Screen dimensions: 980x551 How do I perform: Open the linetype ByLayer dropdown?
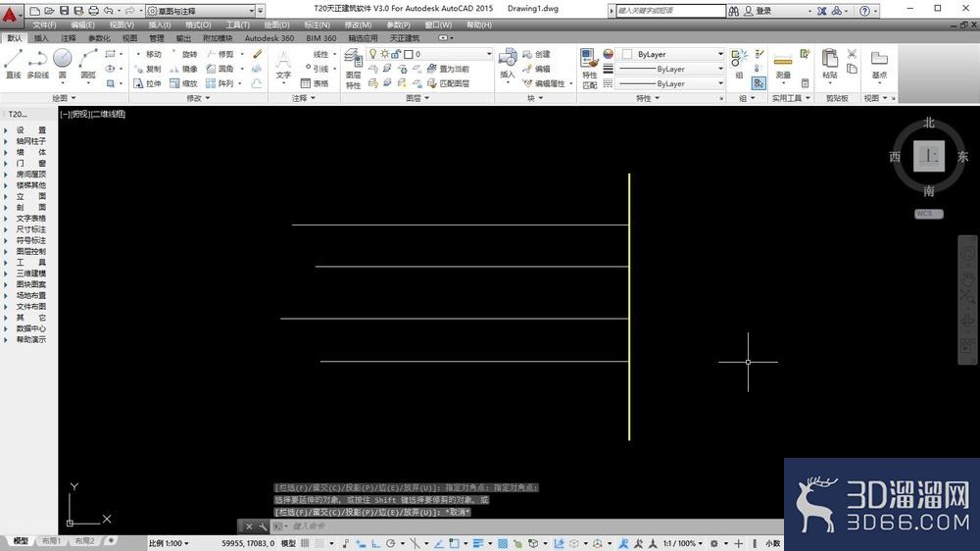(x=670, y=83)
